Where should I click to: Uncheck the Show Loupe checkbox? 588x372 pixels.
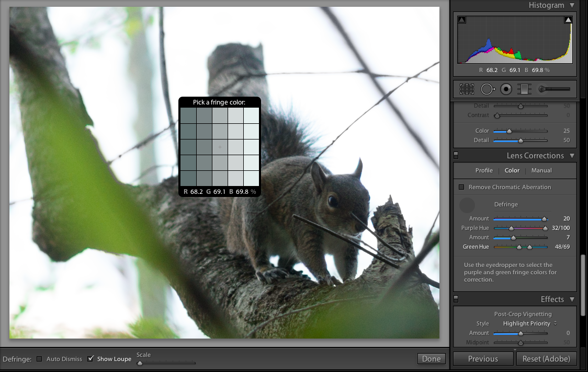point(91,359)
